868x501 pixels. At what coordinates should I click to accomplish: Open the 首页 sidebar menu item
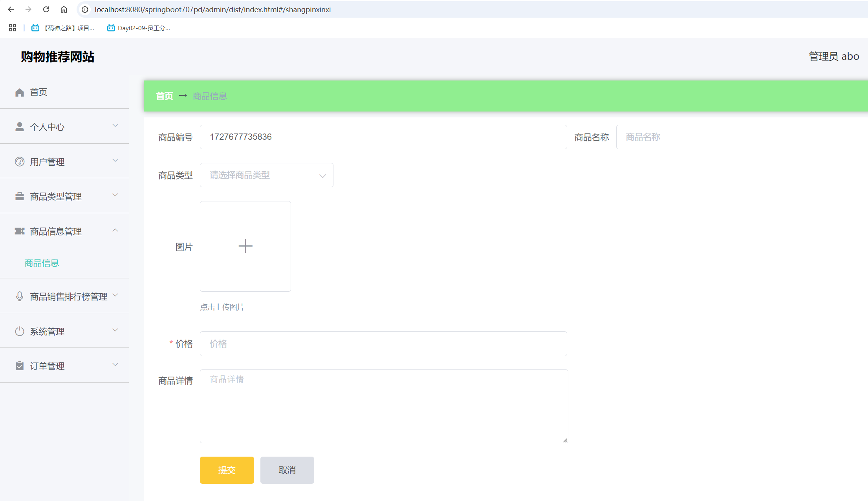tap(38, 92)
